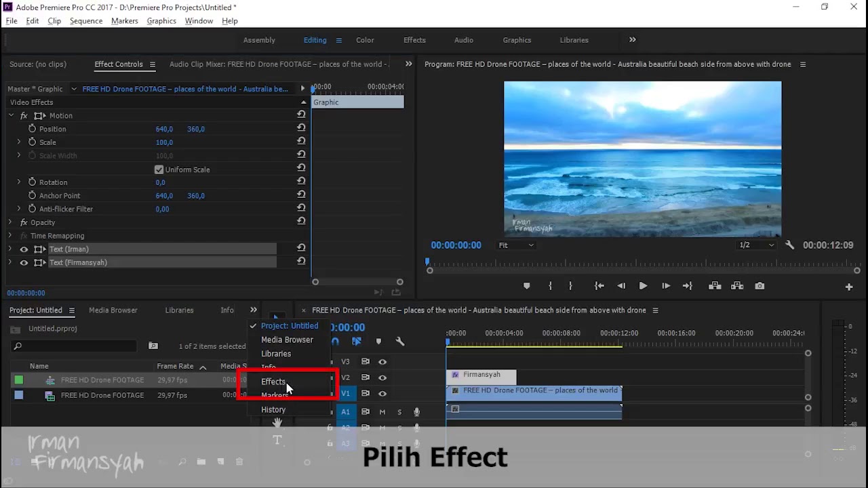Open timeline display settings wrench
Screen dimensions: 868x488
pos(400,342)
